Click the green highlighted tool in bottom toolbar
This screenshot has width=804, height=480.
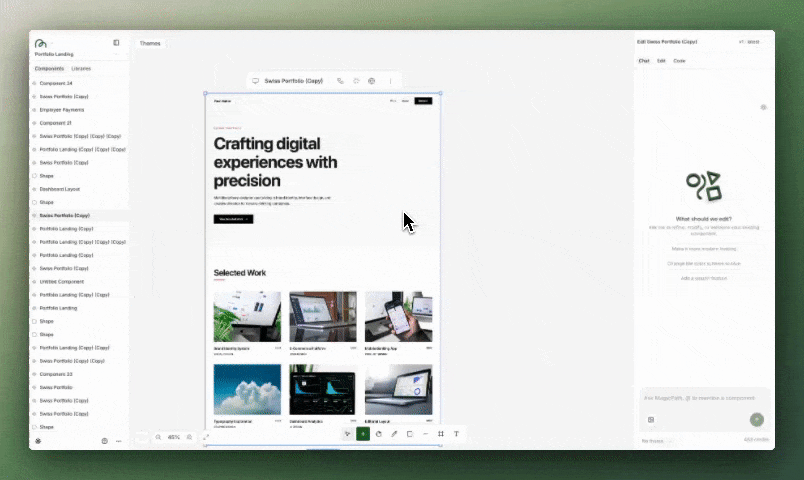[x=363, y=434]
